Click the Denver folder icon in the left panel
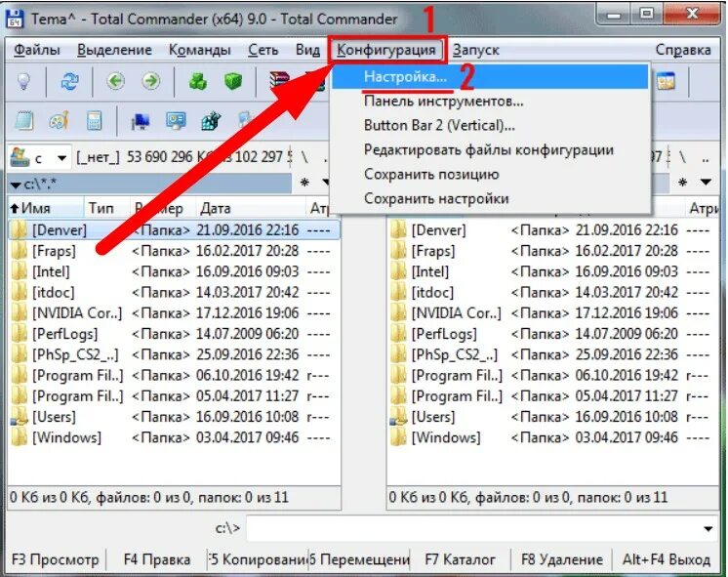728x577 pixels. (20, 230)
